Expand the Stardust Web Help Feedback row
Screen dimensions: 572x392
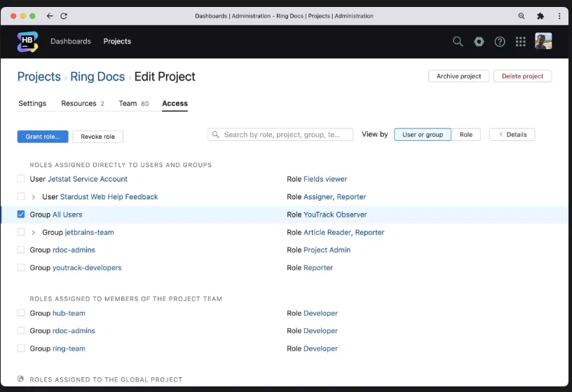33,197
